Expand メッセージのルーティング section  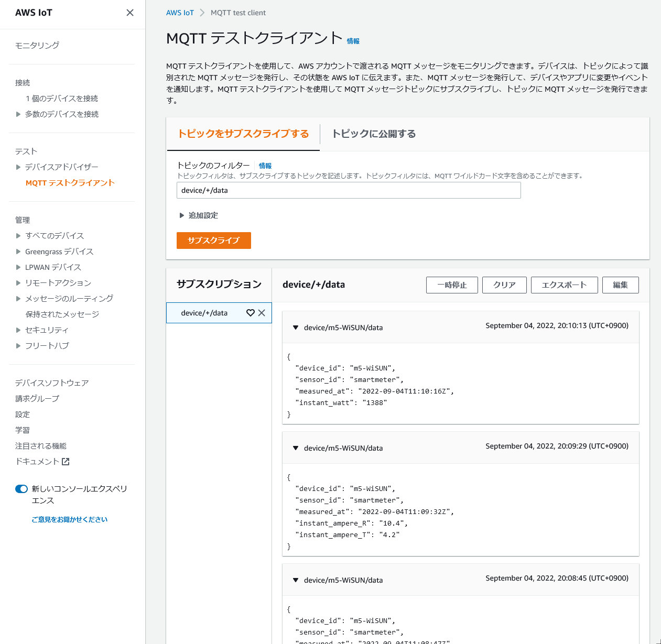click(18, 299)
